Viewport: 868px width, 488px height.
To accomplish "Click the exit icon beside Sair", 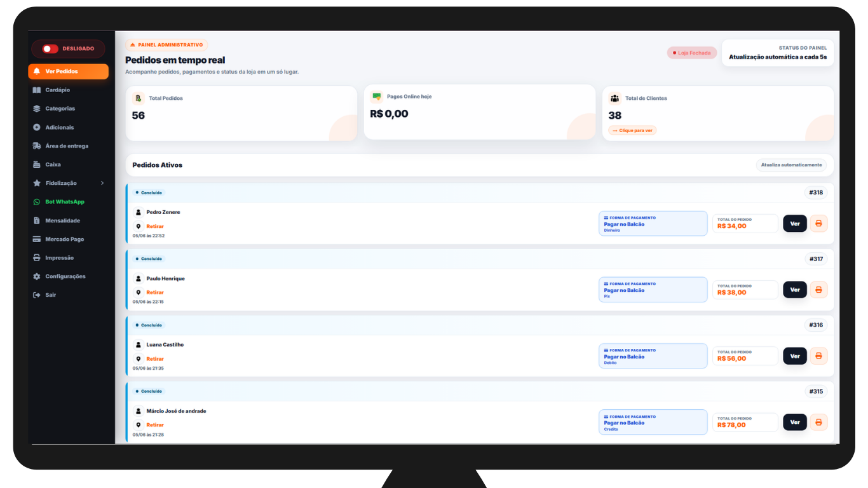I will click(37, 295).
